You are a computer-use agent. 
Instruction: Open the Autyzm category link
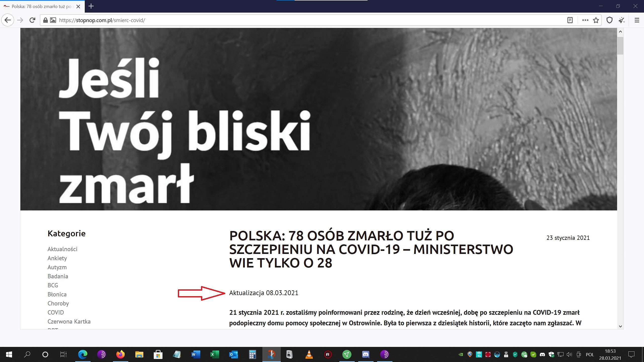coord(57,267)
